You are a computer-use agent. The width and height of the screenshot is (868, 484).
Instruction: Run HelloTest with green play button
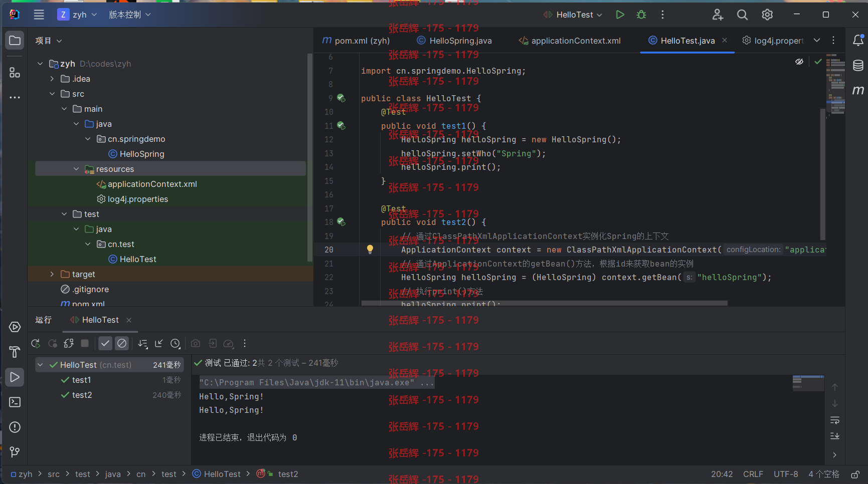coord(620,15)
